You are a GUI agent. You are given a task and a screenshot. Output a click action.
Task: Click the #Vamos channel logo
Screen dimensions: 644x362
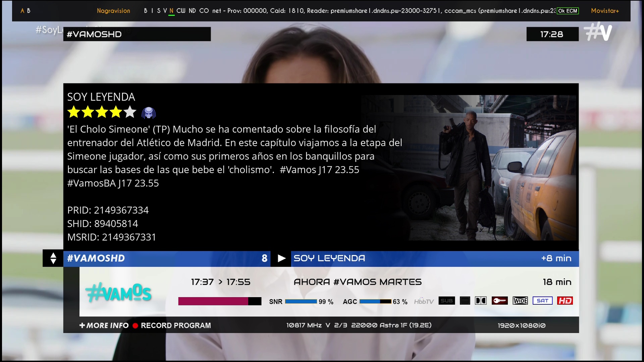tap(119, 293)
